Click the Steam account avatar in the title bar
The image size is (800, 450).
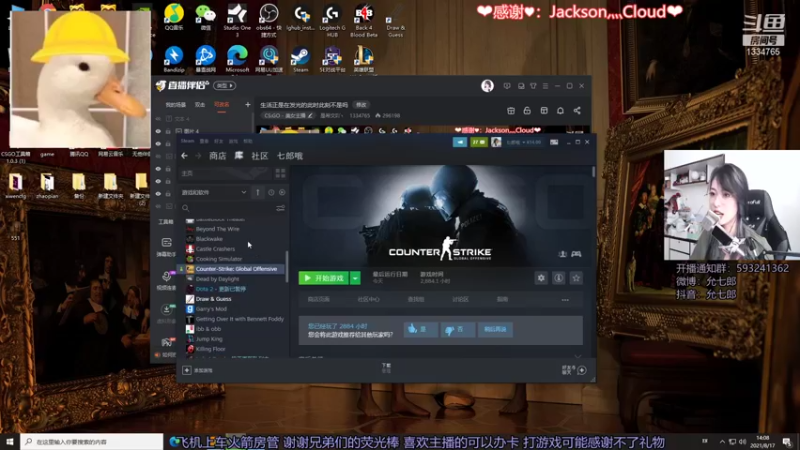pos(496,142)
